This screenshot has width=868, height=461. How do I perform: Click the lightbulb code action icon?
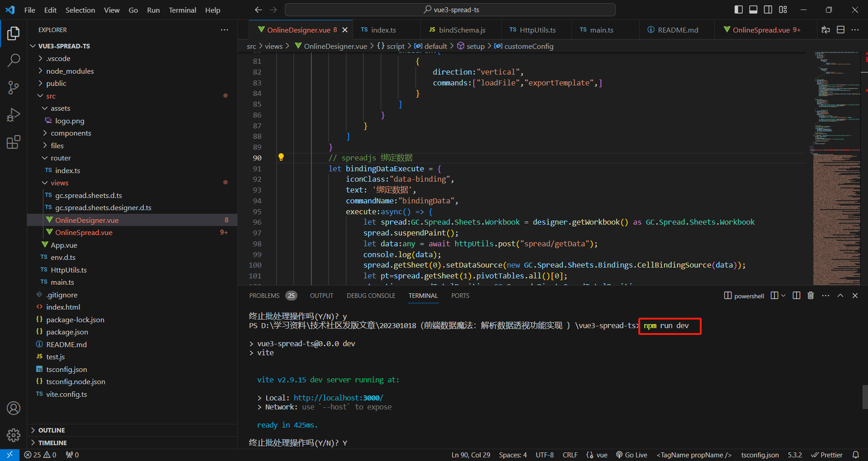281,157
